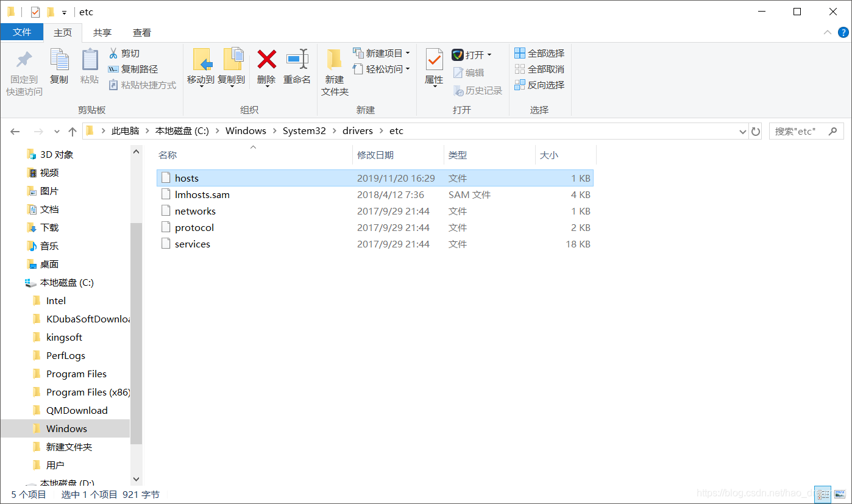Click 此电脑 in the address bar

coord(126,131)
